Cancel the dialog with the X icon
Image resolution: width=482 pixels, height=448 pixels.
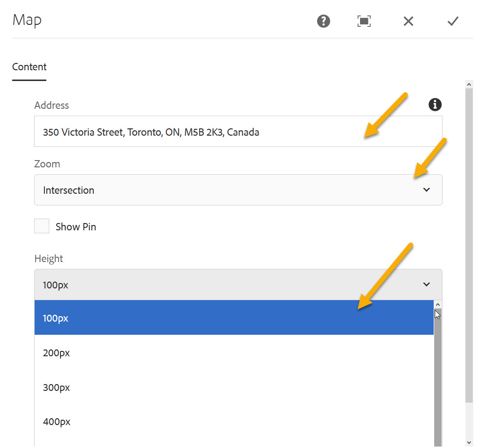click(408, 21)
